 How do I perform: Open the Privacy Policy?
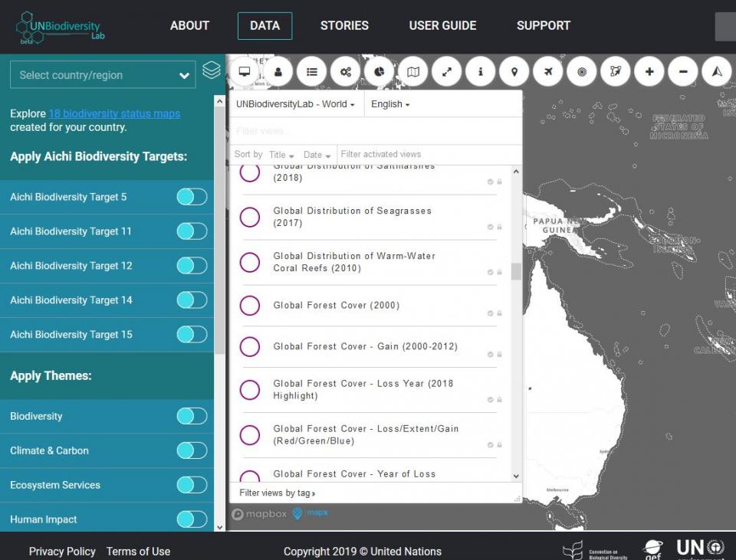[61, 551]
